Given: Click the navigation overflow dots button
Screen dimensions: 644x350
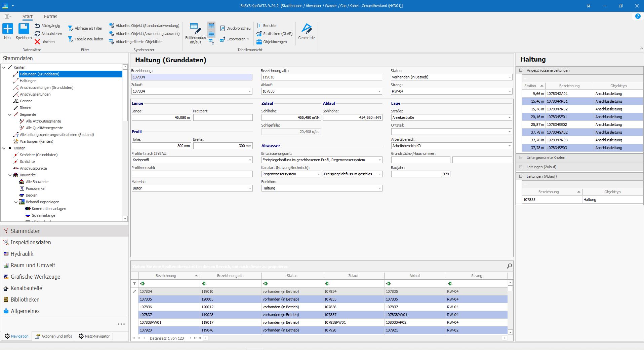Looking at the screenshot, I should [121, 324].
